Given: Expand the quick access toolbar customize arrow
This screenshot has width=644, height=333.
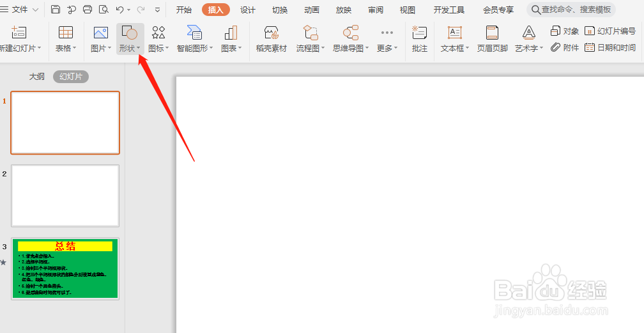Looking at the screenshot, I should pos(157,10).
